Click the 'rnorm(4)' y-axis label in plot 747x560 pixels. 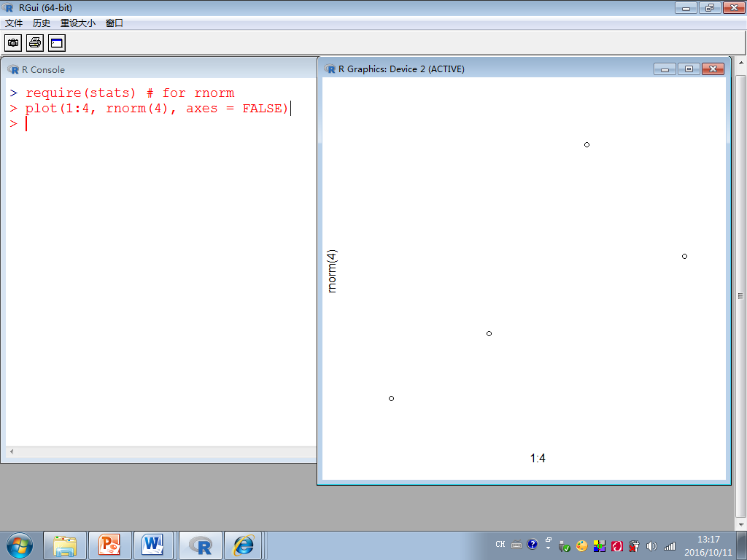click(332, 271)
